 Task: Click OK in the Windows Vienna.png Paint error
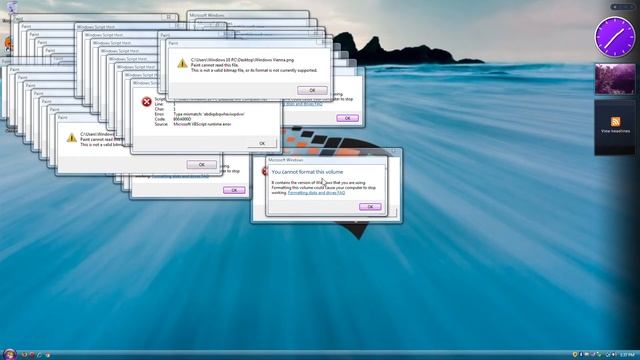(x=312, y=90)
